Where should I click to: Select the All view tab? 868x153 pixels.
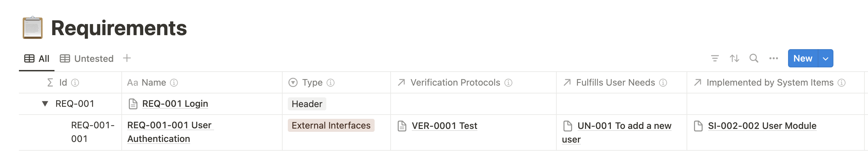(37, 59)
